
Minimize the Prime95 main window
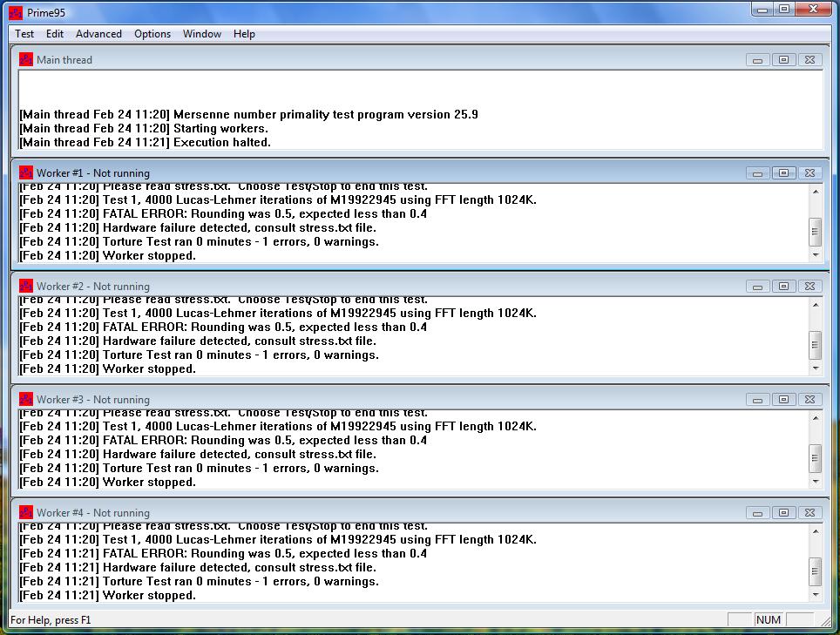(x=762, y=9)
